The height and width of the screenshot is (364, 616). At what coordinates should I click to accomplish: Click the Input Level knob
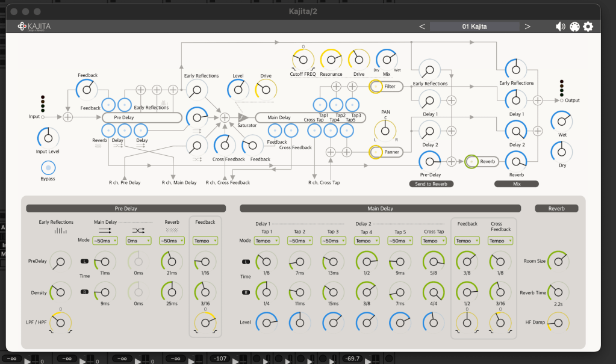pos(49,138)
